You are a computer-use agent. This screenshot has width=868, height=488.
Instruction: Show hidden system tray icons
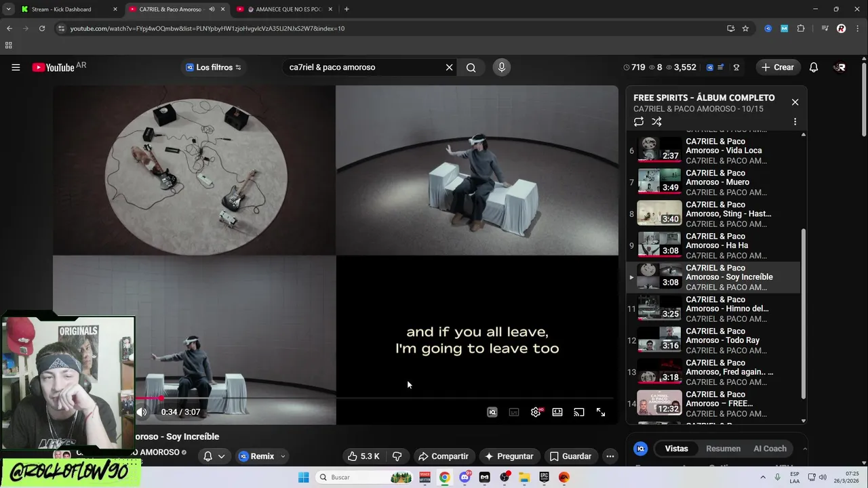click(x=762, y=477)
